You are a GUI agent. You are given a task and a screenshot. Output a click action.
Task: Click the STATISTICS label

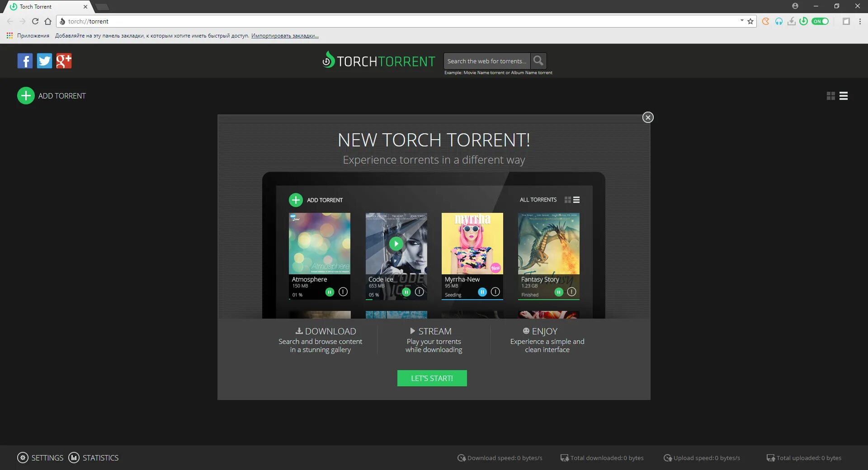pos(100,458)
